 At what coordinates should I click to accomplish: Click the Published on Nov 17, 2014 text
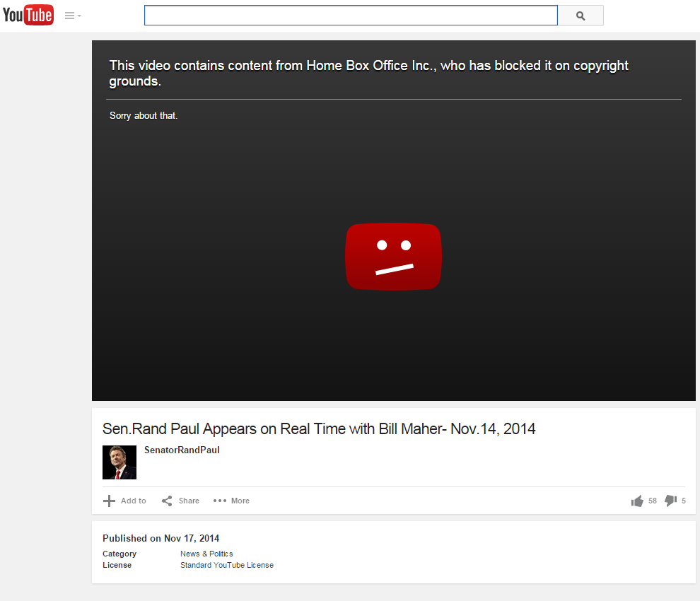(x=161, y=539)
